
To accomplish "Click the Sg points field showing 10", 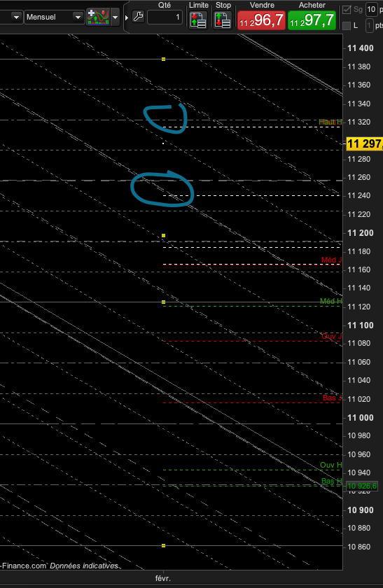I will [x=371, y=9].
